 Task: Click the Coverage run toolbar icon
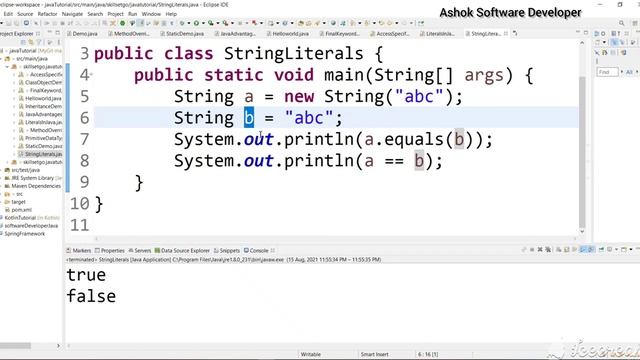pyautogui.click(x=211, y=23)
